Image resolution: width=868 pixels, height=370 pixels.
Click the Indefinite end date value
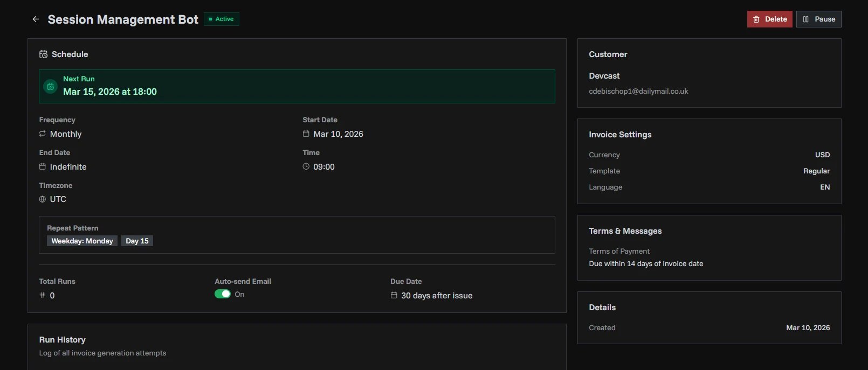click(x=68, y=166)
